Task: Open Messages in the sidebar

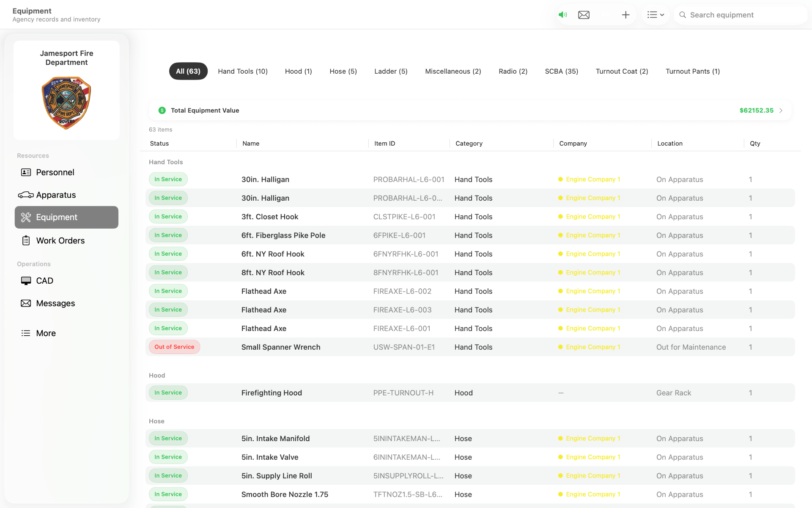Action: 66,303
